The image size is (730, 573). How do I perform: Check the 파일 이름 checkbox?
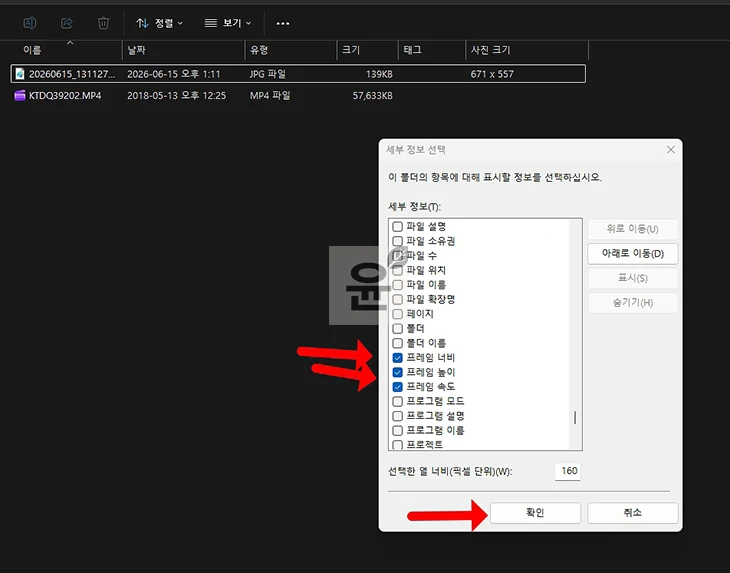(398, 285)
